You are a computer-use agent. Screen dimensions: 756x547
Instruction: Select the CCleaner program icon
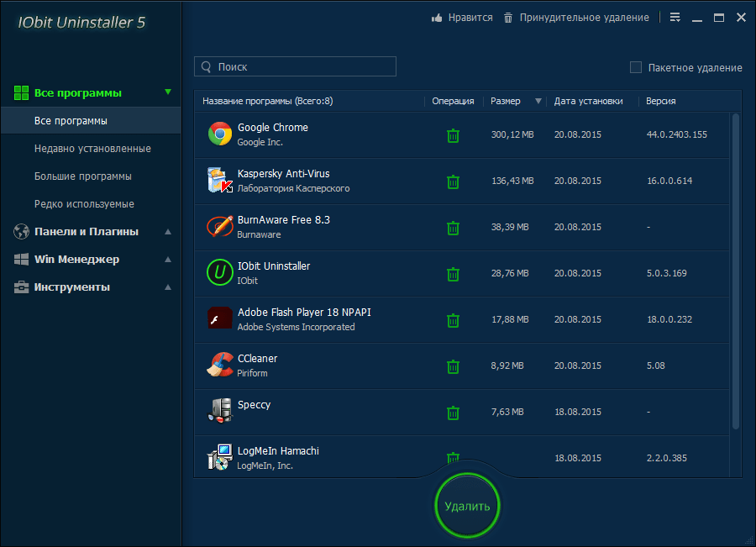[220, 364]
